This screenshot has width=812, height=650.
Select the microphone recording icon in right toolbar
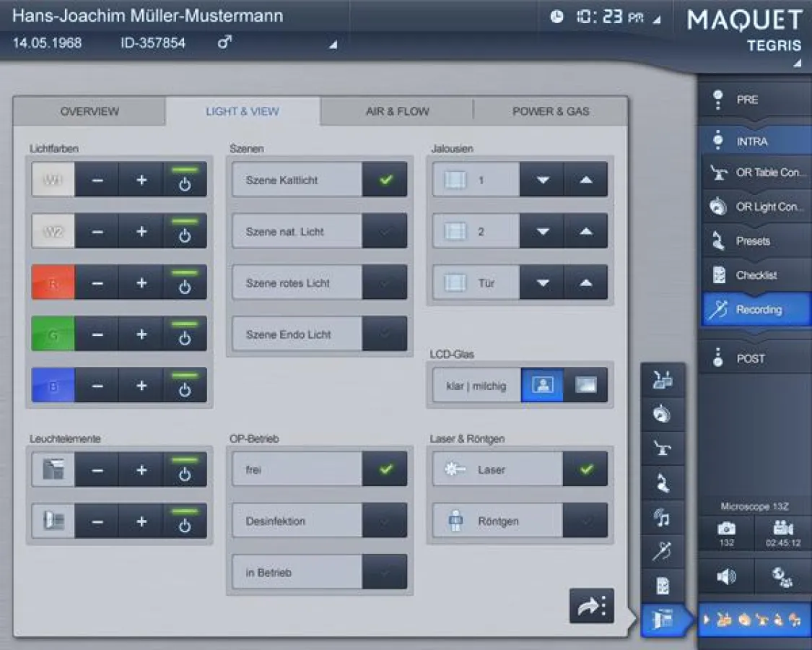pos(663,551)
